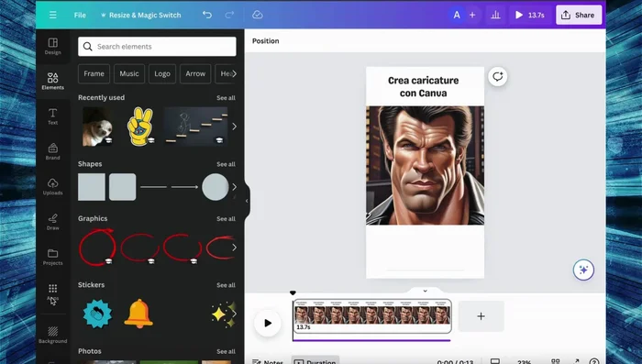The height and width of the screenshot is (364, 642).
Task: Select the 13.7s page clip in timeline
Action: (372, 316)
